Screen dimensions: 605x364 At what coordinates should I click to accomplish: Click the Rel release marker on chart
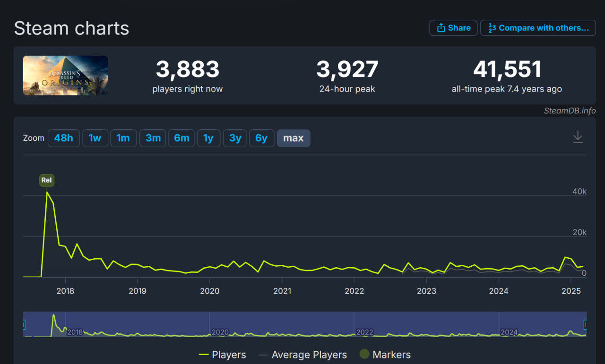coord(47,180)
